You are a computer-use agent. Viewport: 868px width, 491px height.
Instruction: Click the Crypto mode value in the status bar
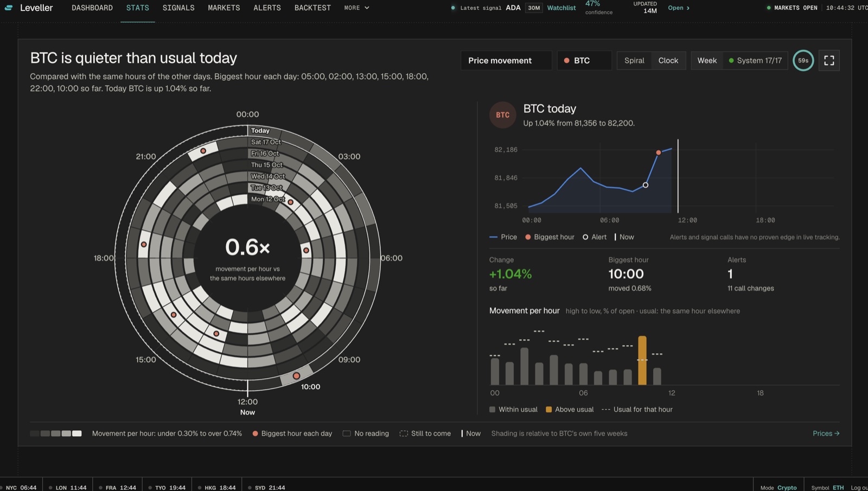pos(787,487)
